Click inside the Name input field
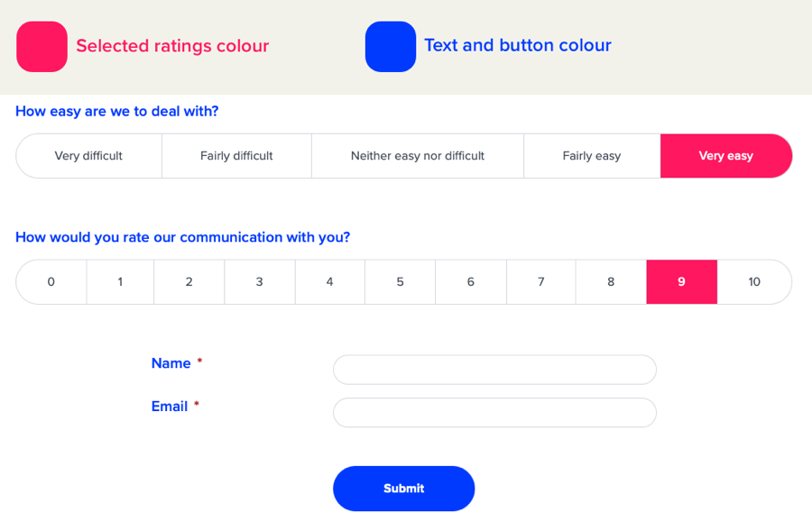This screenshot has width=812, height=531. click(494, 370)
